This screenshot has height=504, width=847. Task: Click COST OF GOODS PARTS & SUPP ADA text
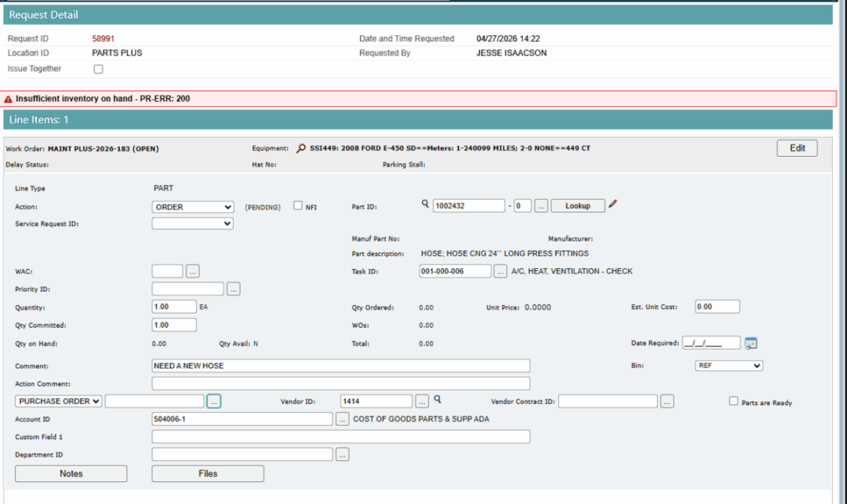pyautogui.click(x=421, y=419)
